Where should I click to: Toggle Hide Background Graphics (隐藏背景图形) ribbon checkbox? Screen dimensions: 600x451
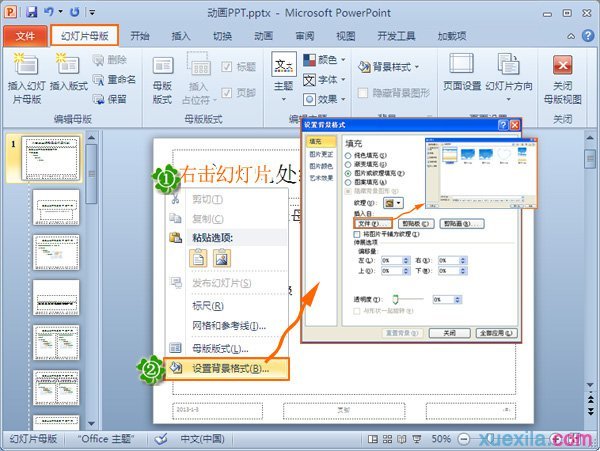pyautogui.click(x=362, y=93)
